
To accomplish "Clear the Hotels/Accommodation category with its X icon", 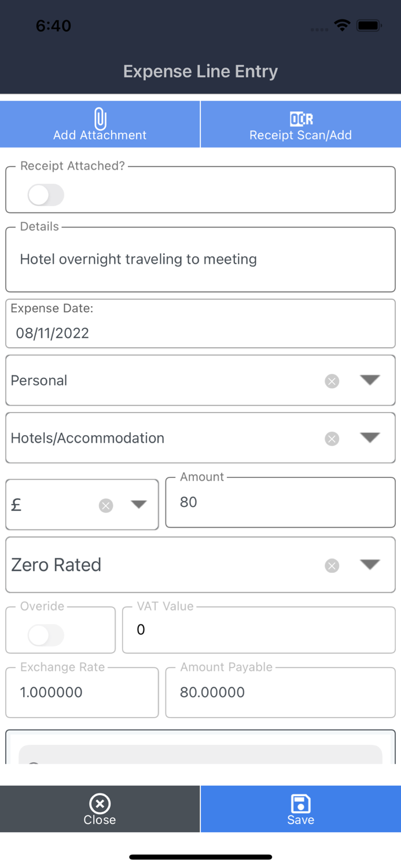I will [332, 439].
